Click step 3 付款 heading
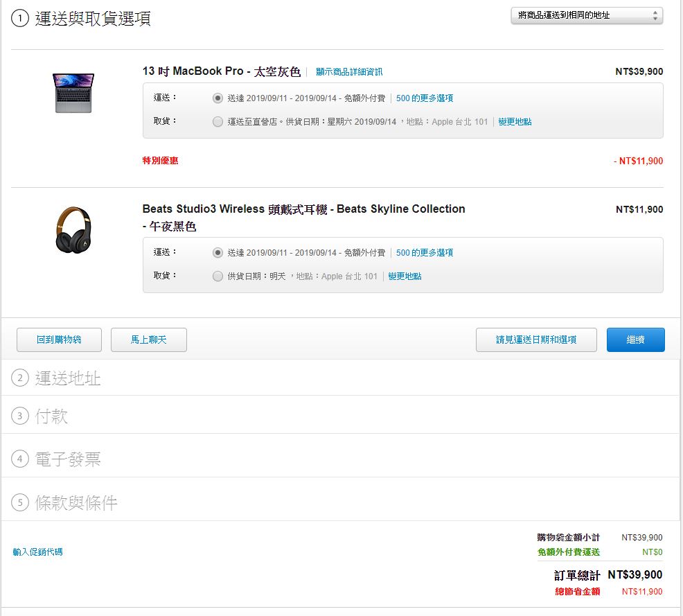 pos(51,416)
